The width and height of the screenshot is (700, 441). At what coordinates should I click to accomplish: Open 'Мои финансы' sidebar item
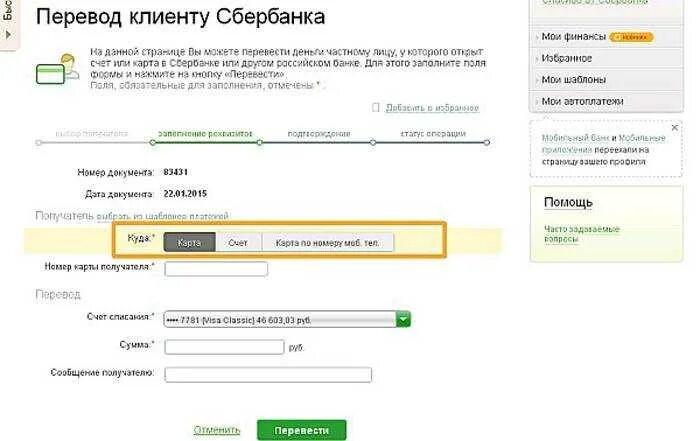coord(573,37)
